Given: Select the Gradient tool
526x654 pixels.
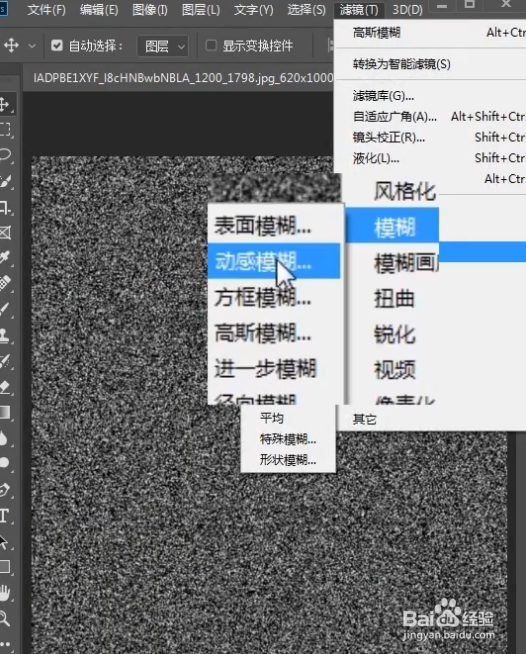Looking at the screenshot, I should [5, 412].
